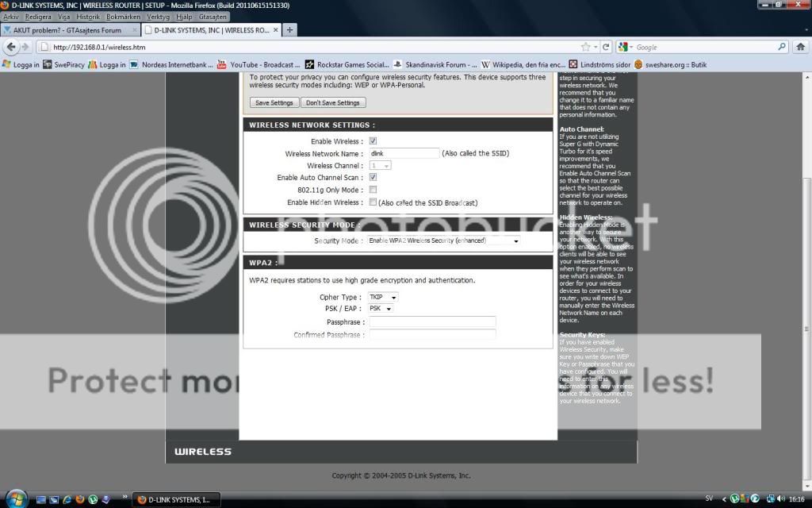The width and height of the screenshot is (812, 508).
Task: Open Internet Explorer from the quick launch bar
Action: 67,500
